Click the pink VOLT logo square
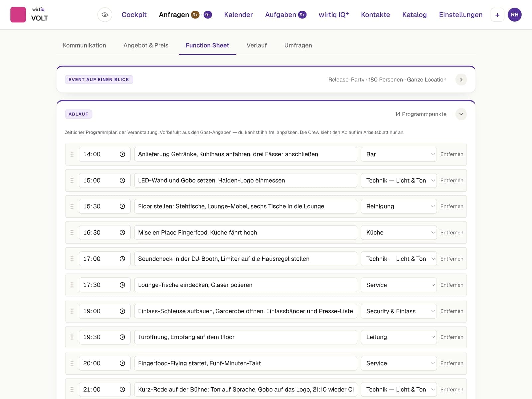 click(x=18, y=15)
